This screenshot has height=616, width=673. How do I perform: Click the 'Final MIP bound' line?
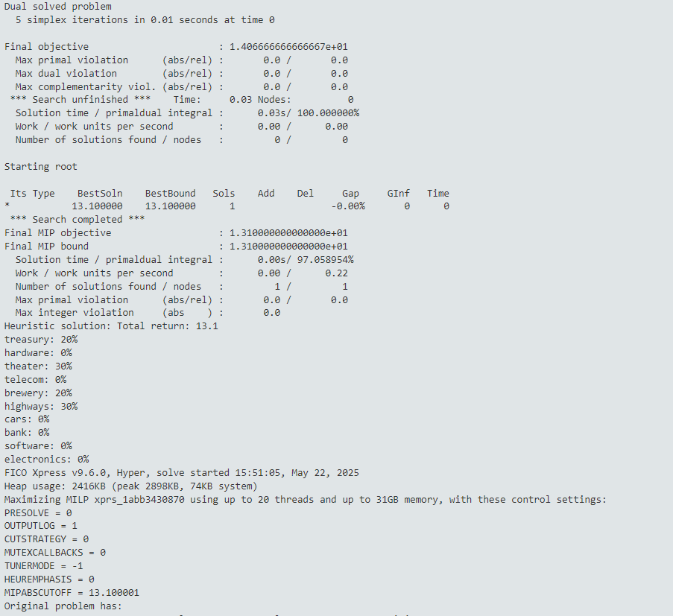(x=46, y=247)
